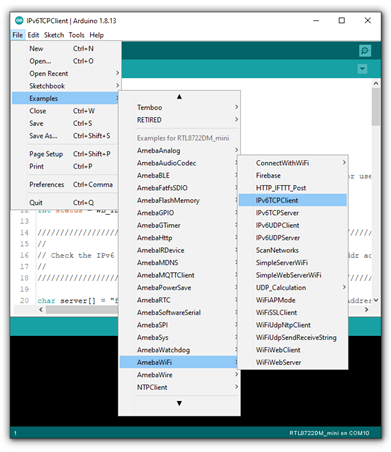Open the AmebaHttp examples entry
This screenshot has width=391, height=452.
[179, 238]
